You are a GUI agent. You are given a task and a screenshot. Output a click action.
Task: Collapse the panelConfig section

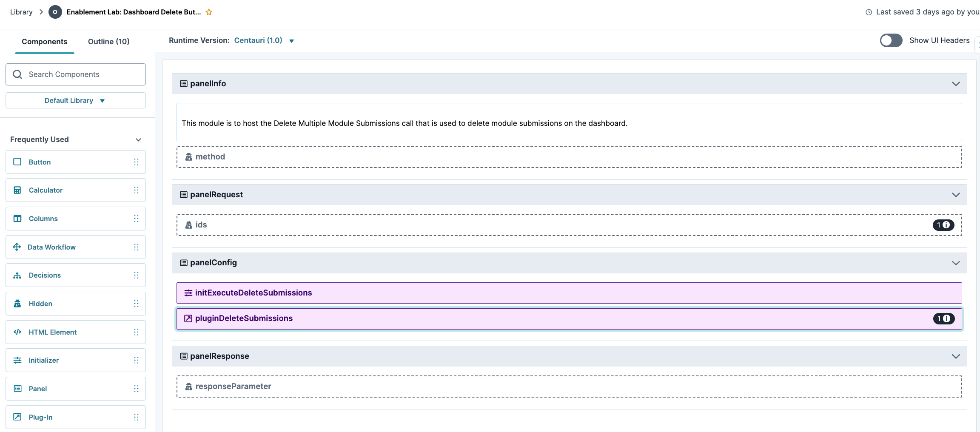pos(956,263)
